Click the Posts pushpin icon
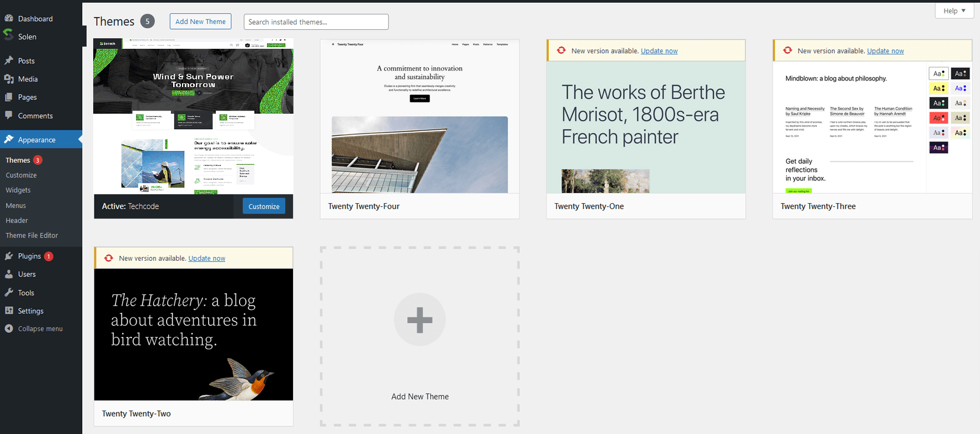 (9, 60)
